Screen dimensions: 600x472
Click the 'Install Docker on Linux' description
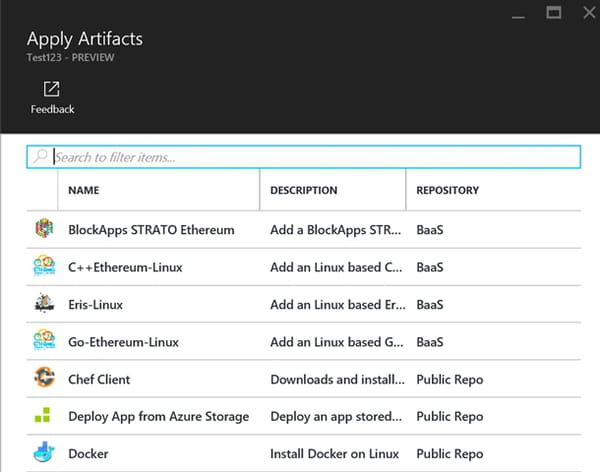pos(334,454)
